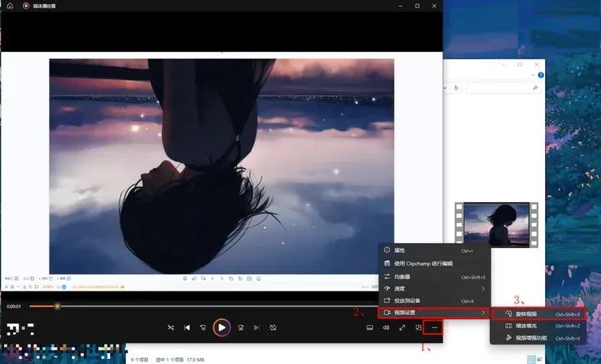Image resolution: width=601 pixels, height=364 pixels.
Task: Refresh the Explorer window
Action: click(456, 88)
